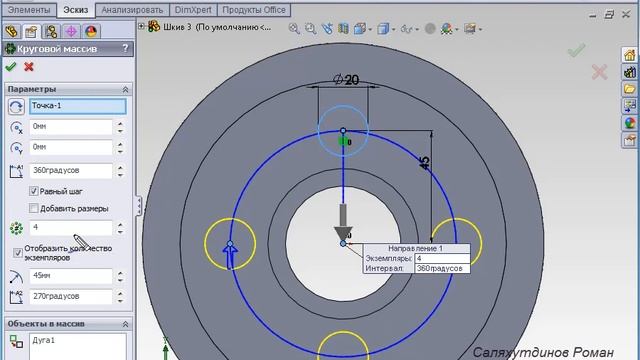Viewport: 640px width, 360px height.
Task: Adjust the 360градусов angle stepper
Action: (x=120, y=171)
